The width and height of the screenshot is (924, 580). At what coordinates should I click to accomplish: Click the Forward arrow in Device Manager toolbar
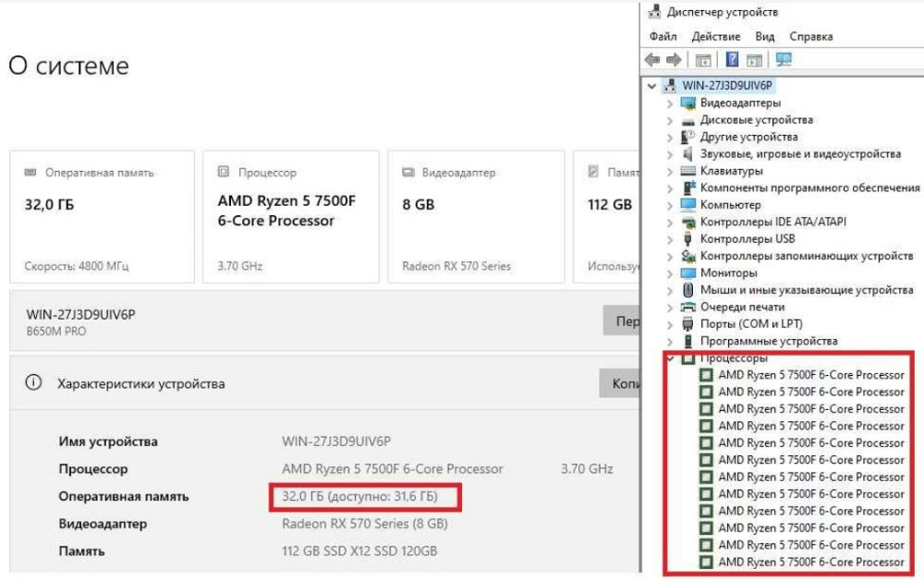(x=673, y=60)
